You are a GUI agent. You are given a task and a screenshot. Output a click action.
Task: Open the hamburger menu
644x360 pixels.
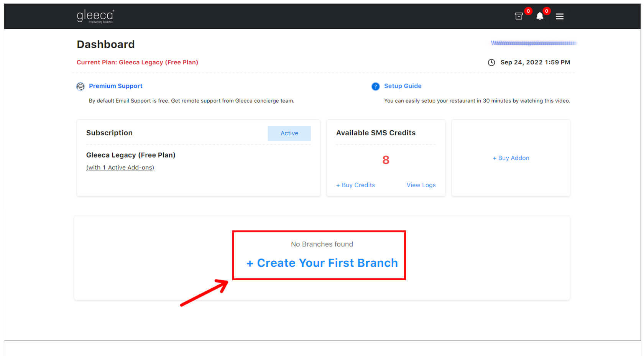560,16
